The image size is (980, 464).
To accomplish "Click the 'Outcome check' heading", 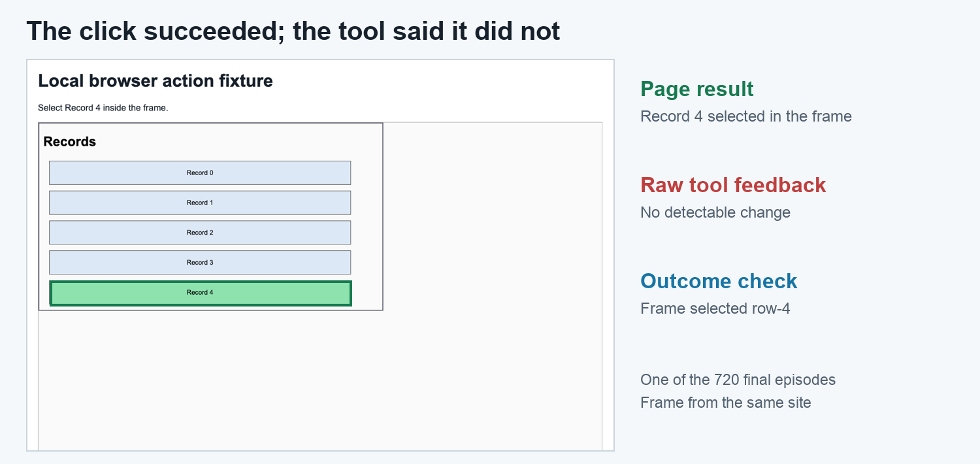I will click(x=719, y=281).
